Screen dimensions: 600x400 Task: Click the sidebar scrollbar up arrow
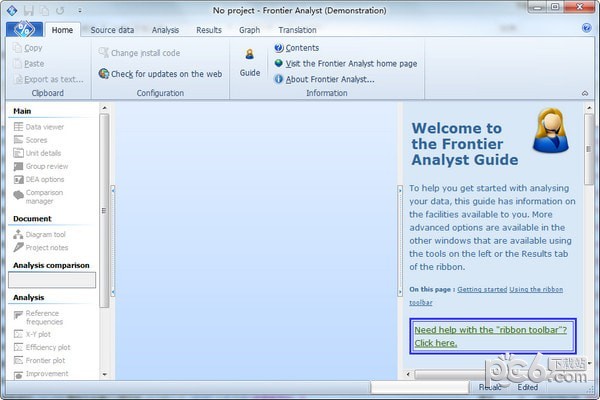click(104, 108)
